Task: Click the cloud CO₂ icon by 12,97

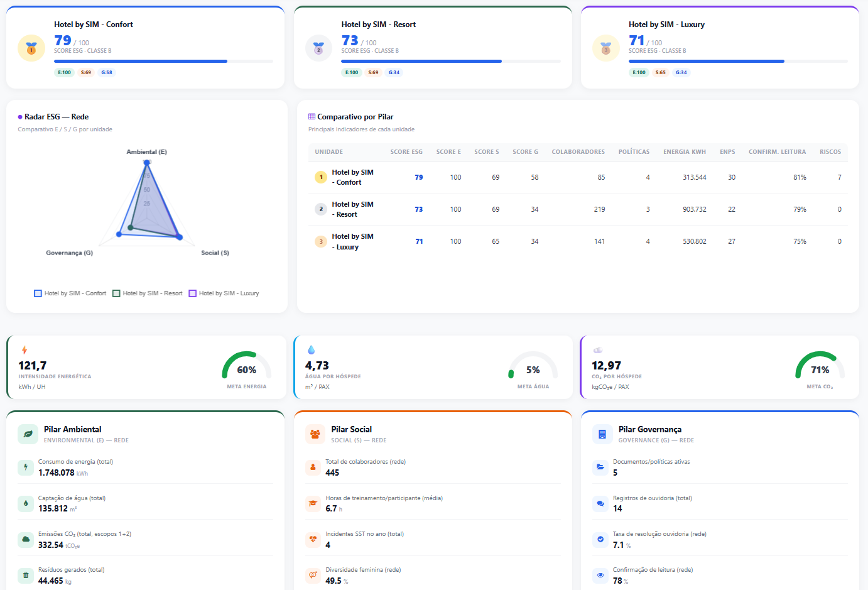Action: tap(598, 350)
